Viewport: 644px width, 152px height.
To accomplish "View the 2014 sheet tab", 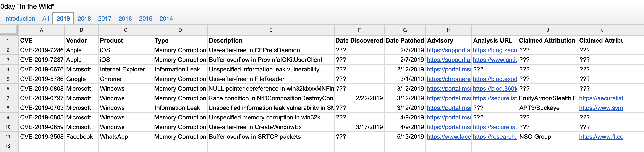I will tap(166, 19).
